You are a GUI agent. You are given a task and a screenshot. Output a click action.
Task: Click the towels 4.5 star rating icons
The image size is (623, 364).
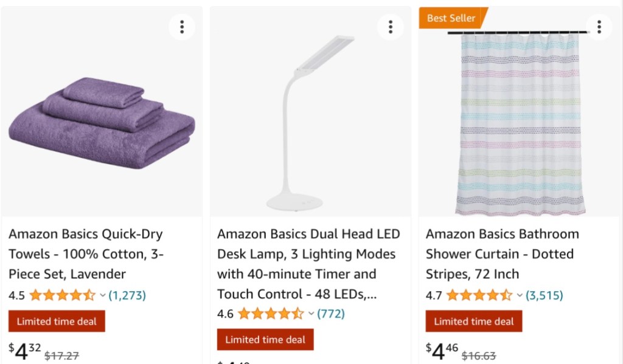coord(62,296)
